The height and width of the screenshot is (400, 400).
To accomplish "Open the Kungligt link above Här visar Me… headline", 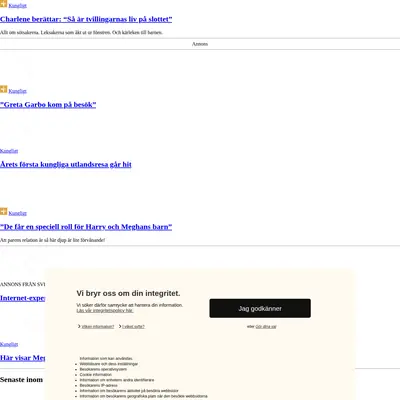I will click(9, 344).
